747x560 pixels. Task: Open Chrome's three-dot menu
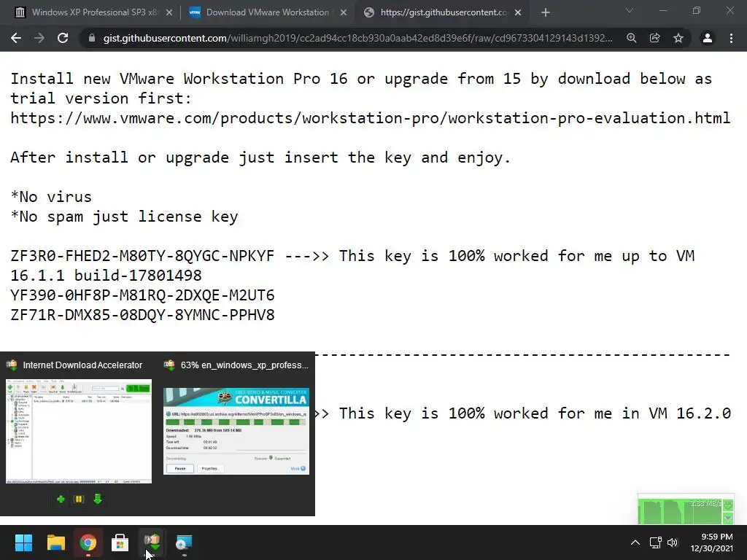coord(731,38)
